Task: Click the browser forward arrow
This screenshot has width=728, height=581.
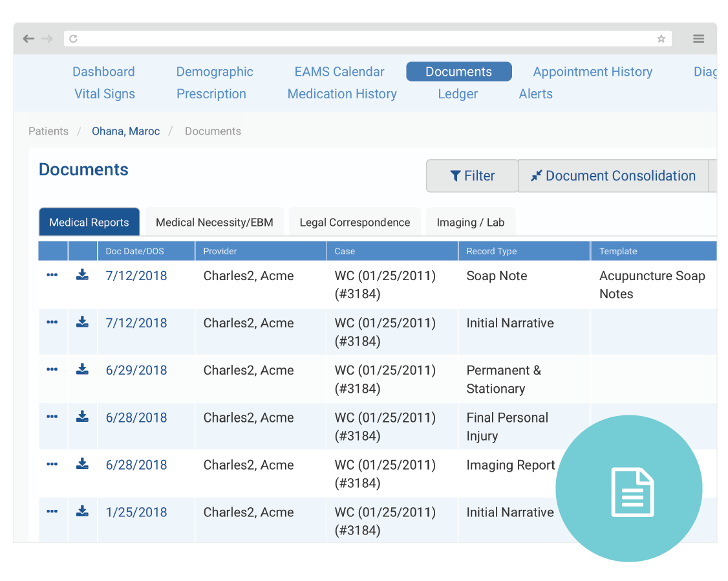Action: (x=47, y=39)
